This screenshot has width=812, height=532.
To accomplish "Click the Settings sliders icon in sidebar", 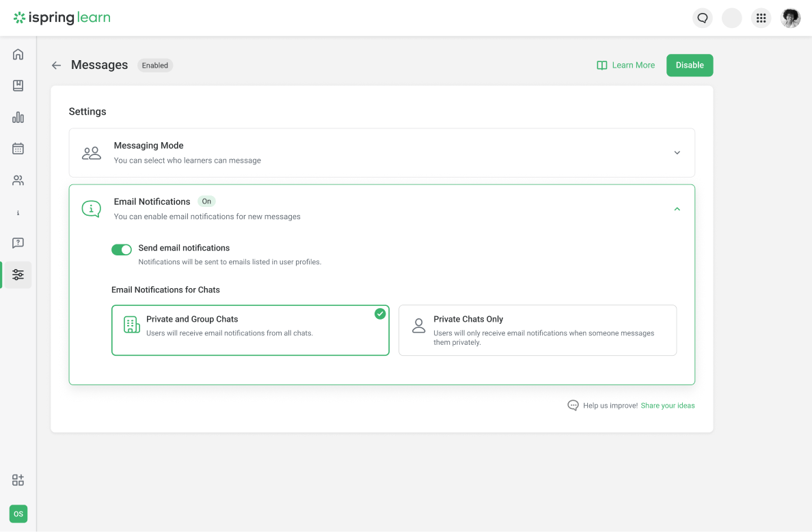I will click(18, 275).
